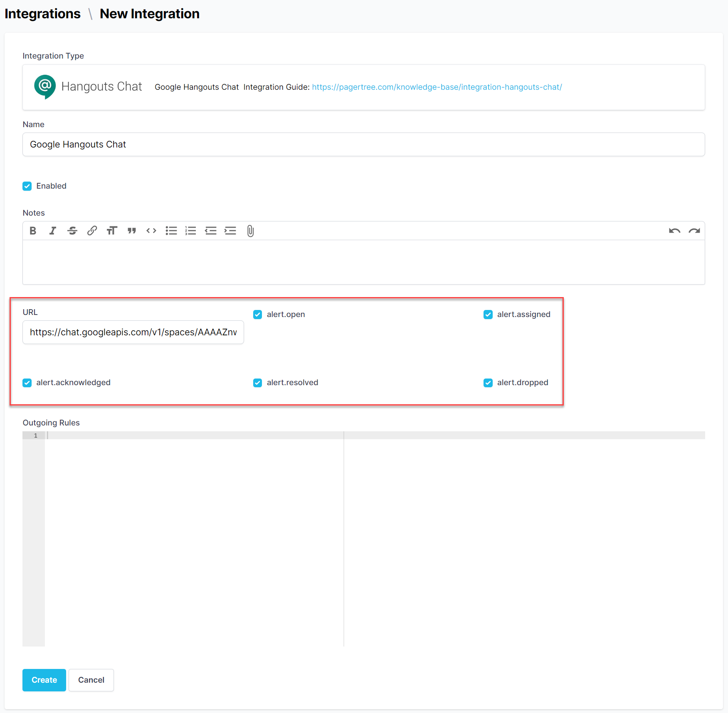
Task: Uncheck alert.acknowledged event
Action: (x=27, y=383)
